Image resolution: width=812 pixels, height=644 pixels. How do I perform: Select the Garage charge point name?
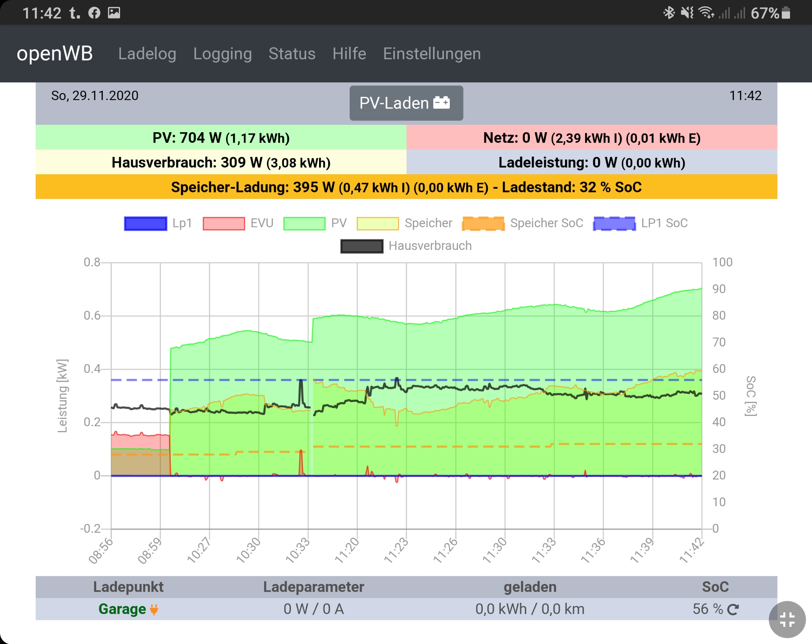(122, 609)
